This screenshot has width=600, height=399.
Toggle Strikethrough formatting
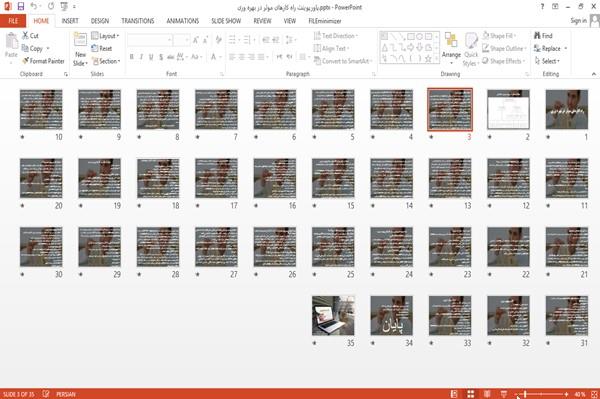pyautogui.click(x=171, y=57)
